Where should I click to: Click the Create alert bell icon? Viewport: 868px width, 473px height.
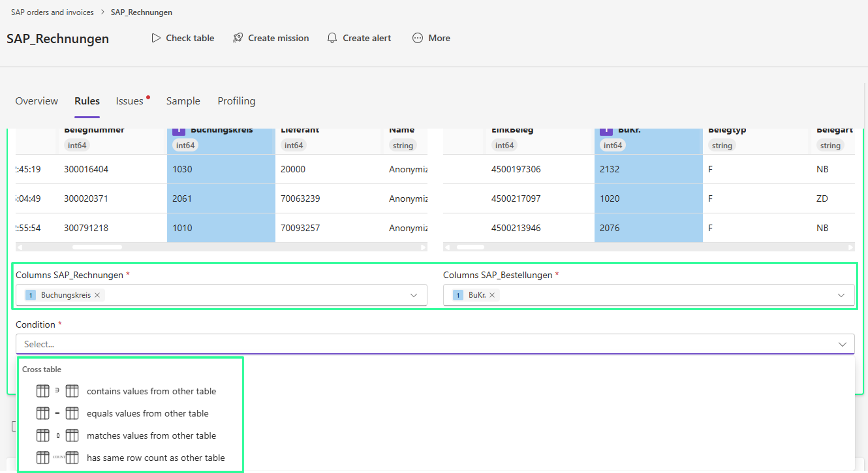pyautogui.click(x=332, y=38)
